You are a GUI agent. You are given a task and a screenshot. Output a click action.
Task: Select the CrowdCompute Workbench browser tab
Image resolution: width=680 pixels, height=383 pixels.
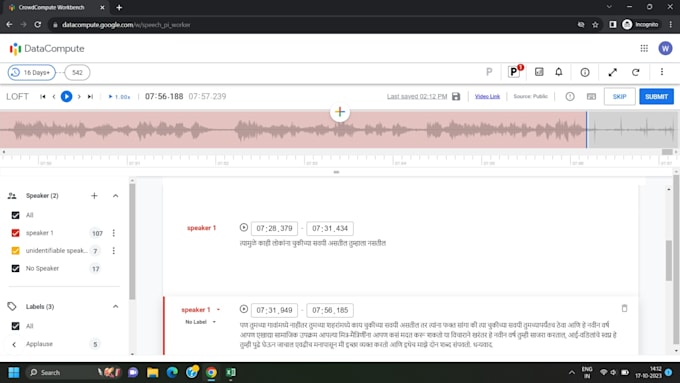click(56, 7)
